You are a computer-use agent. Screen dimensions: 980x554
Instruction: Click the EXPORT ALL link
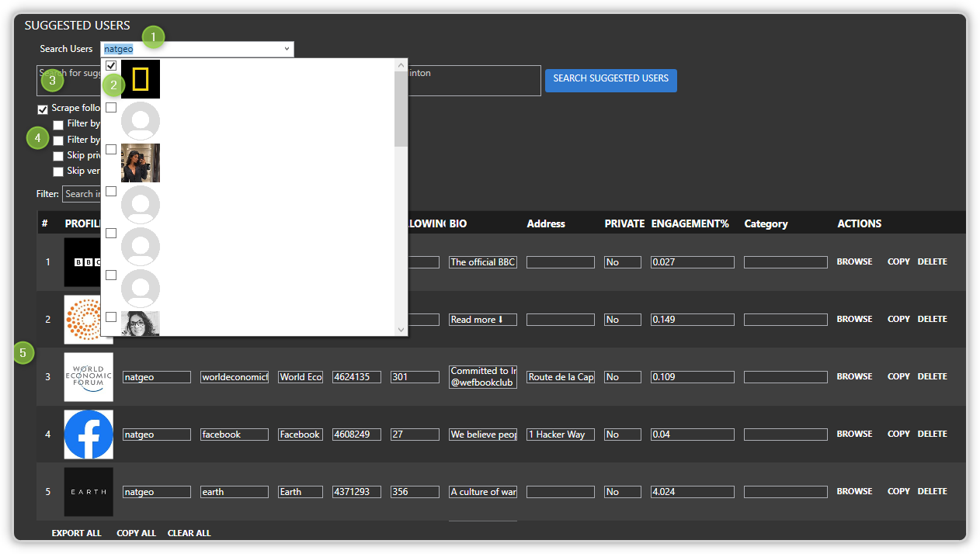(76, 534)
